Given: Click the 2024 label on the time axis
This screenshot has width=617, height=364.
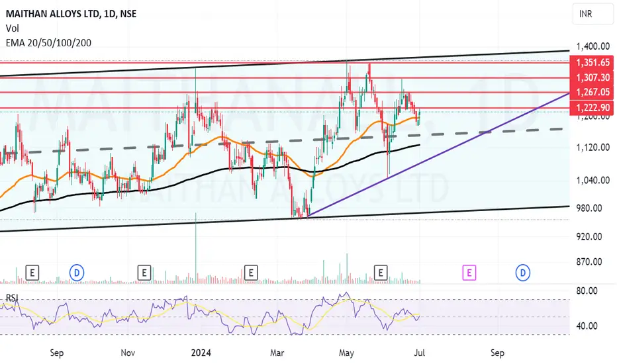Looking at the screenshot, I should pos(201,353).
